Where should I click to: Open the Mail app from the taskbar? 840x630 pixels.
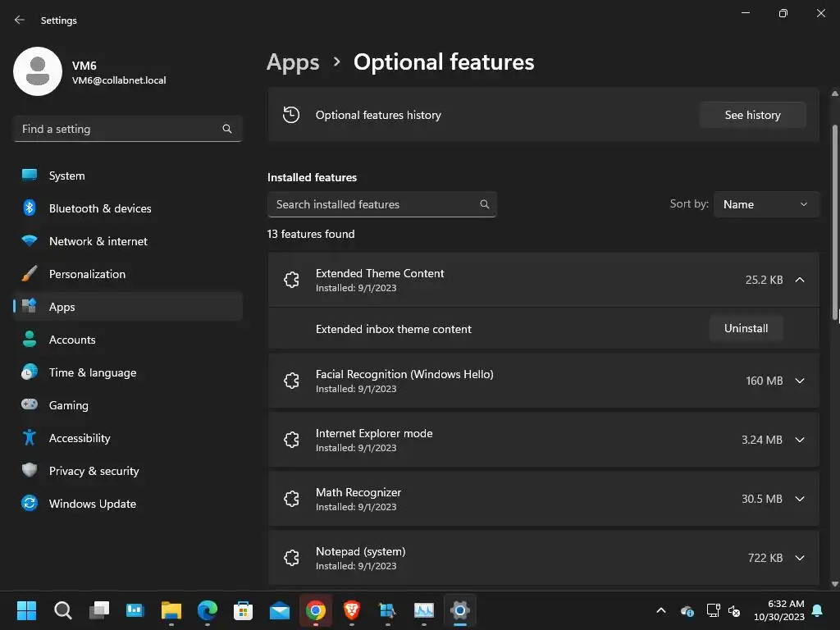coord(280,610)
